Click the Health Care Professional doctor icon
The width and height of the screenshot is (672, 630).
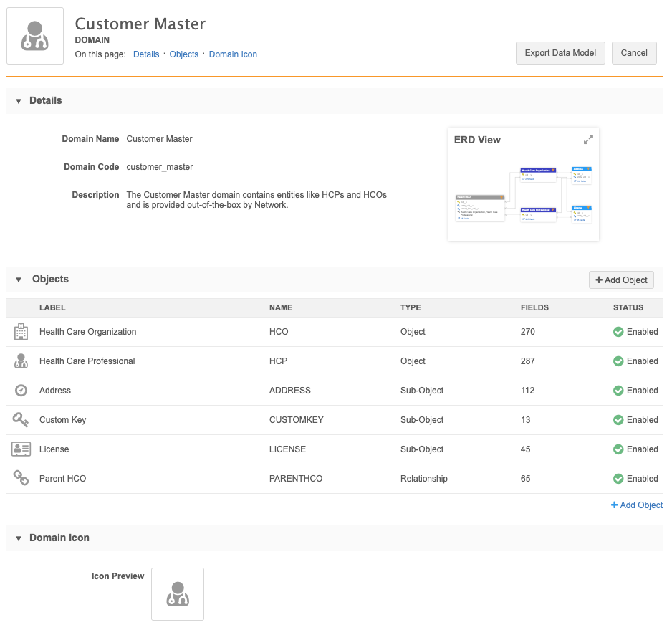[x=21, y=361]
